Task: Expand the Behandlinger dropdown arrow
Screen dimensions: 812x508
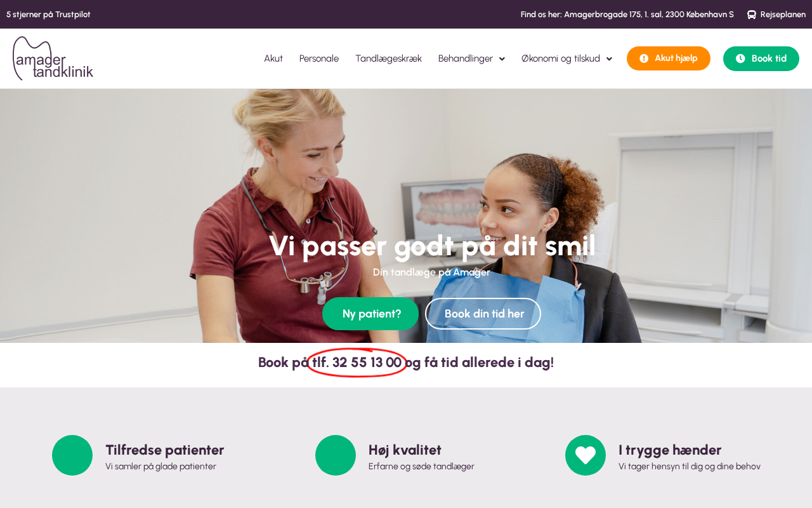Action: pos(502,59)
